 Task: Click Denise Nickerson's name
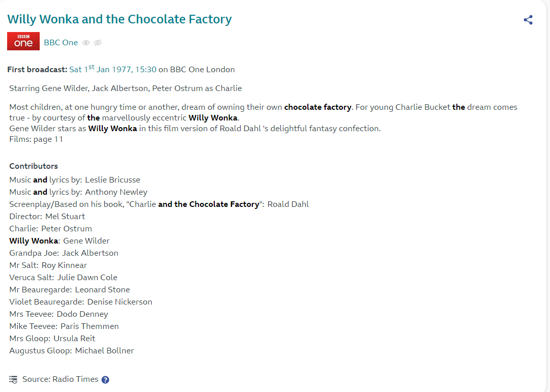(x=120, y=302)
